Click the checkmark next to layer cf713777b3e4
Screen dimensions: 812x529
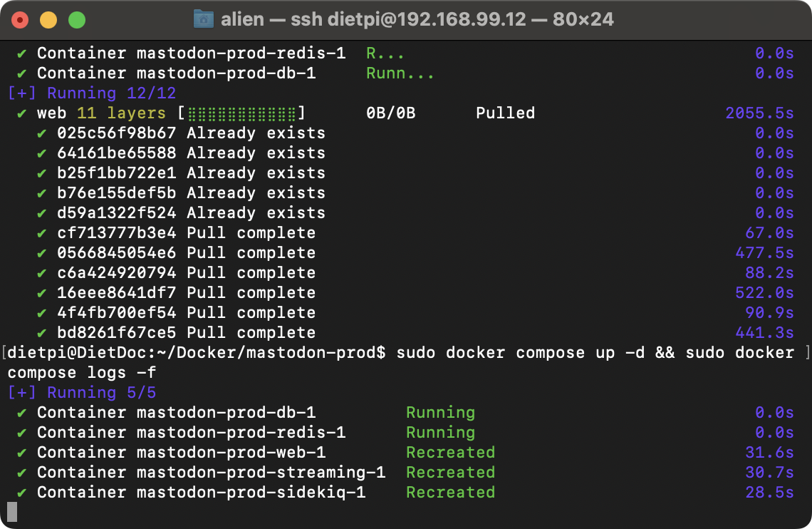click(41, 233)
